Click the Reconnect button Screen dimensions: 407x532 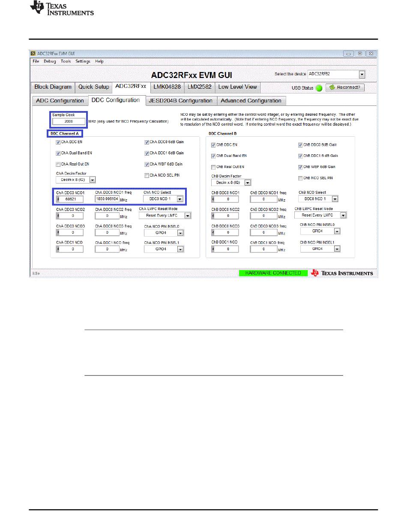point(345,87)
